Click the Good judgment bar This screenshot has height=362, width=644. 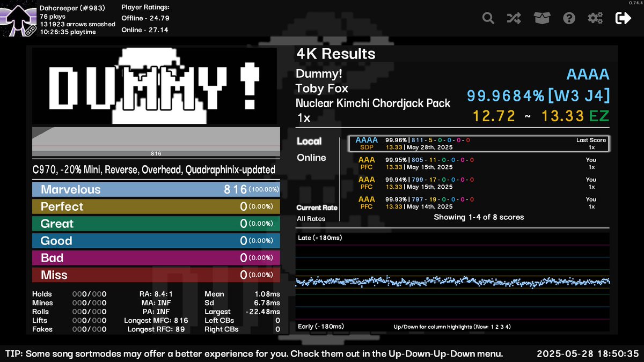click(156, 241)
